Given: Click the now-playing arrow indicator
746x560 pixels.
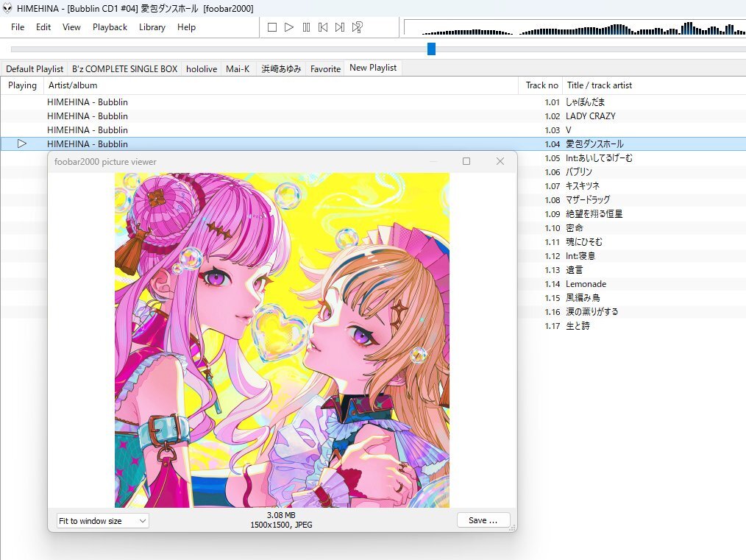Looking at the screenshot, I should coord(22,143).
